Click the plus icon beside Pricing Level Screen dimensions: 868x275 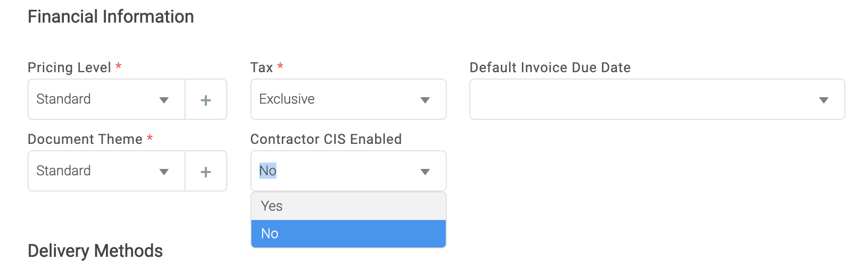coord(206,100)
